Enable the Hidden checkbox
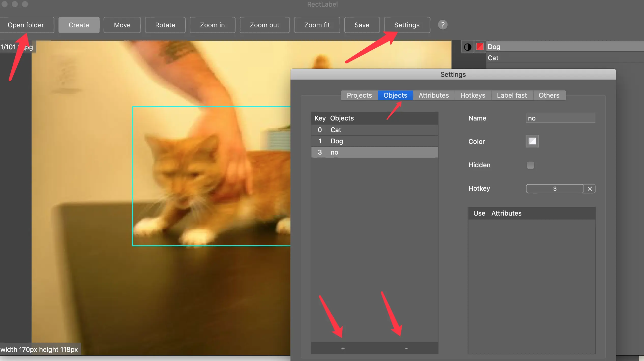 (x=530, y=165)
